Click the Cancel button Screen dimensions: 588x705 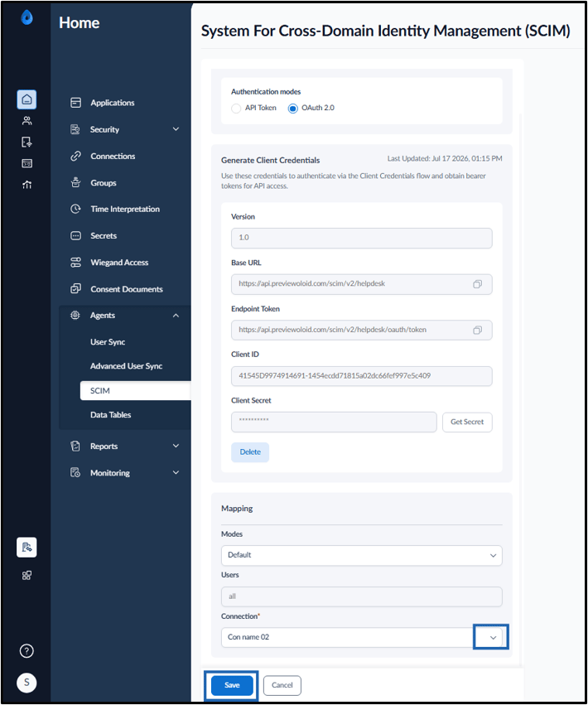pyautogui.click(x=282, y=685)
